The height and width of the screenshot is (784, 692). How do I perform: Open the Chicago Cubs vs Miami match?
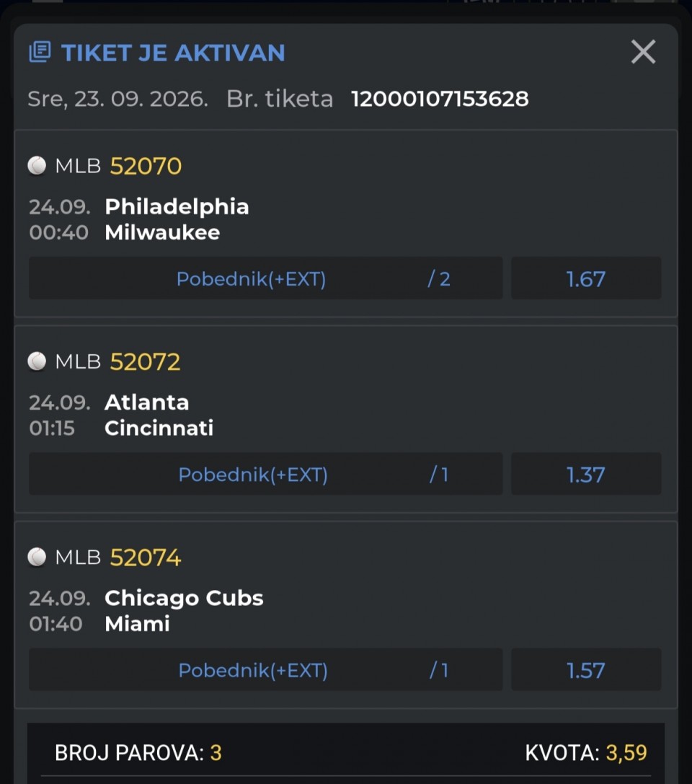[x=184, y=610]
